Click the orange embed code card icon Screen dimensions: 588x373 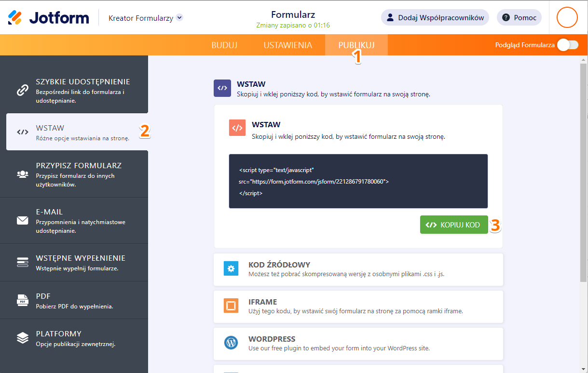click(x=237, y=128)
